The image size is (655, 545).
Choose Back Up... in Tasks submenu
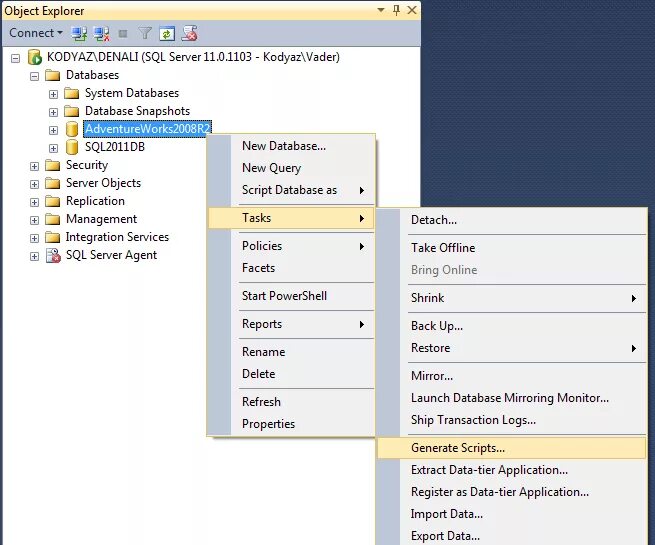pos(512,326)
